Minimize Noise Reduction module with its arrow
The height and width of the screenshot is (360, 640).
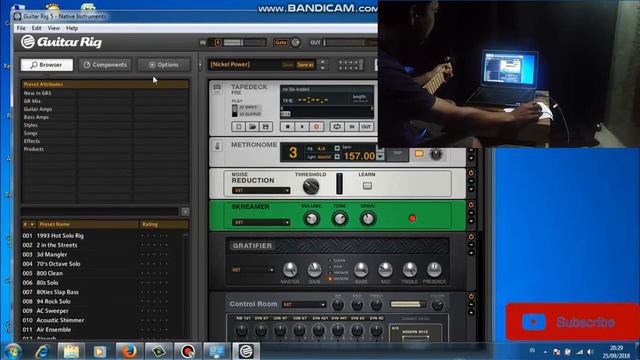pyautogui.click(x=471, y=181)
